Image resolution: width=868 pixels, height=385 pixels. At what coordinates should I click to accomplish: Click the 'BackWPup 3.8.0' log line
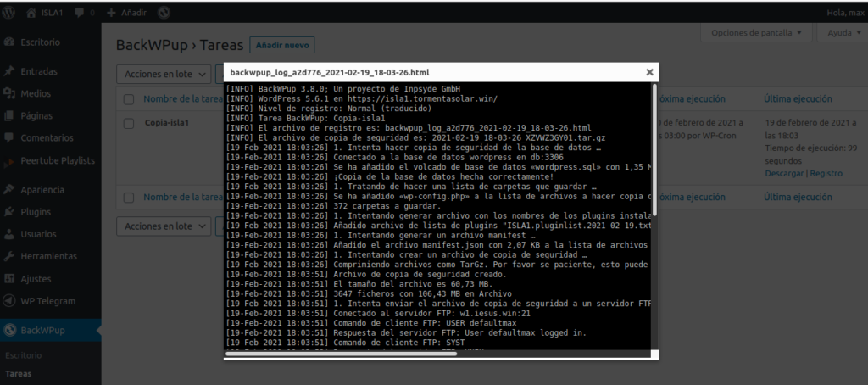(343, 89)
